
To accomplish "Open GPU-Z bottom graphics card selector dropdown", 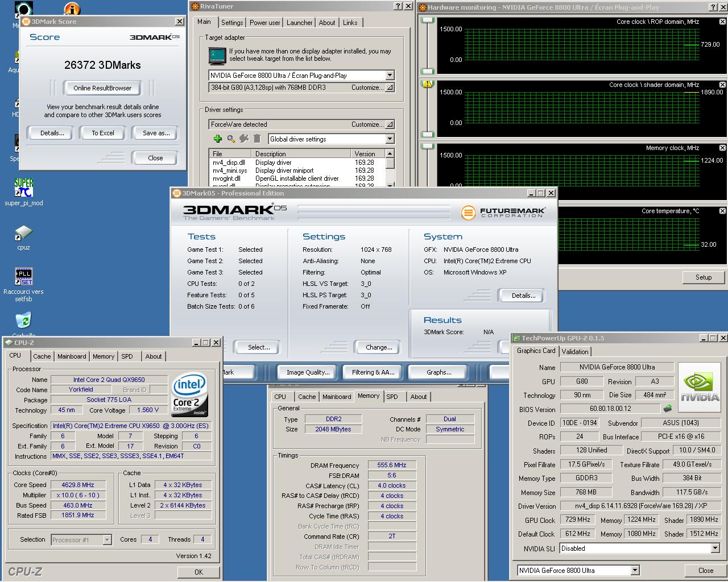I will (x=635, y=570).
